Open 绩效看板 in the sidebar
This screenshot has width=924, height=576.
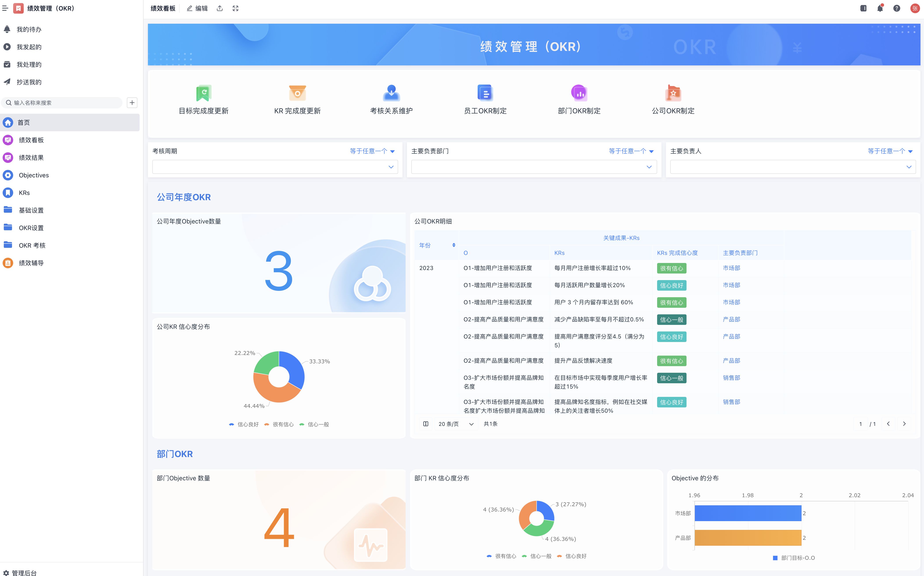click(31, 140)
